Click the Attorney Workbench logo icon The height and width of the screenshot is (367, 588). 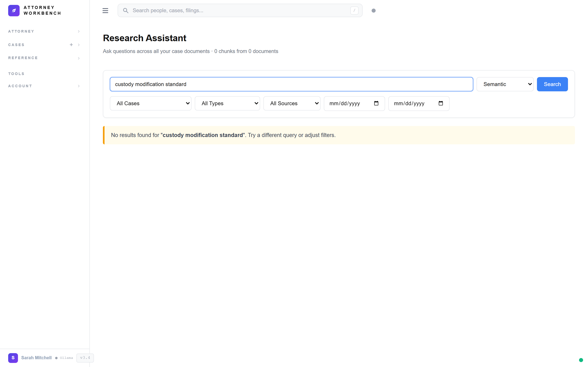(x=14, y=10)
